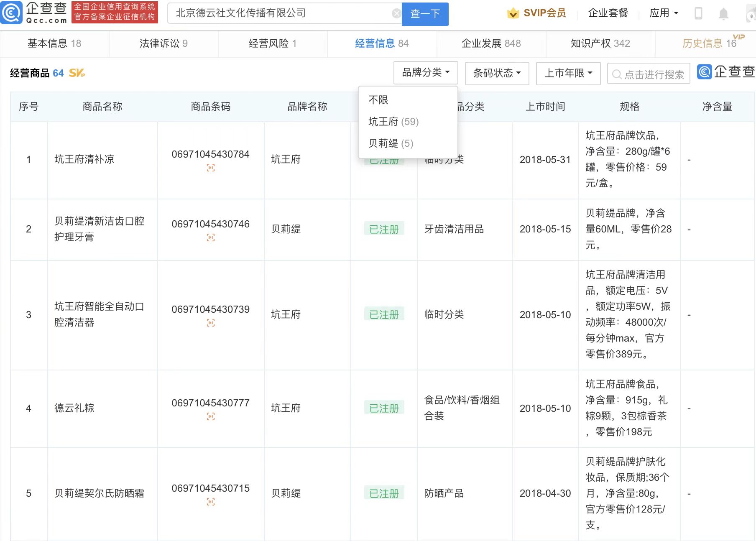
Task: Open the 企业套餐 link
Action: click(608, 13)
